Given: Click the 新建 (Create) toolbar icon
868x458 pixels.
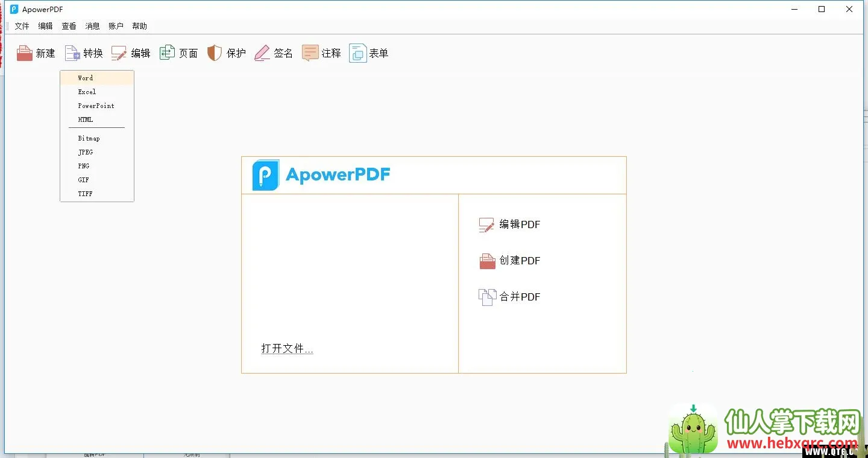Looking at the screenshot, I should (25, 54).
